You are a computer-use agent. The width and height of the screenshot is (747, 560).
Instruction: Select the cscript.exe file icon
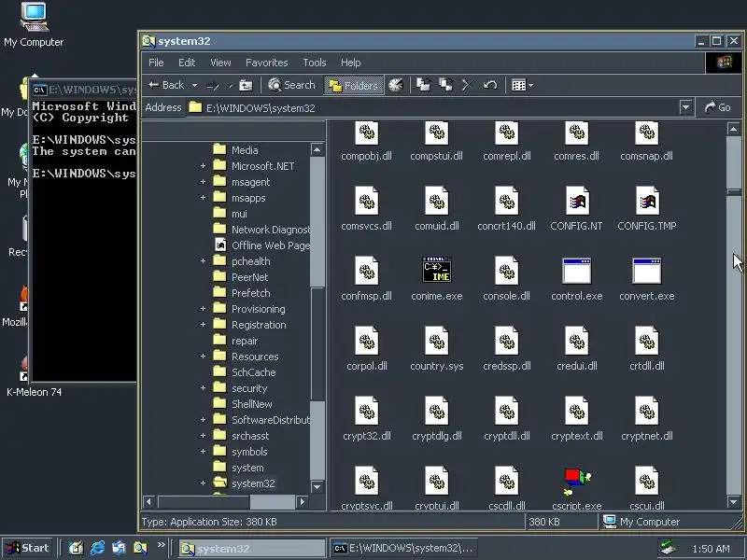pyautogui.click(x=576, y=482)
